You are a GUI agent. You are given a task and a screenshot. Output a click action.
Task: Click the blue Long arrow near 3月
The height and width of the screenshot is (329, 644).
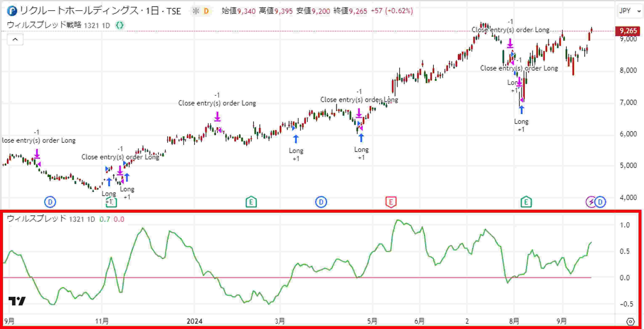(296, 139)
